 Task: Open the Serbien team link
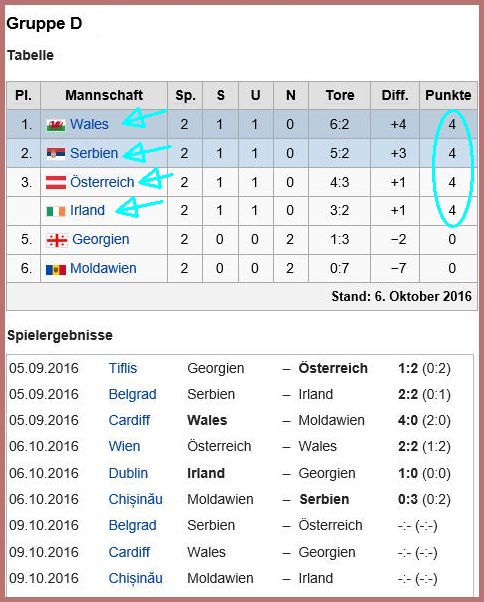pyautogui.click(x=94, y=153)
